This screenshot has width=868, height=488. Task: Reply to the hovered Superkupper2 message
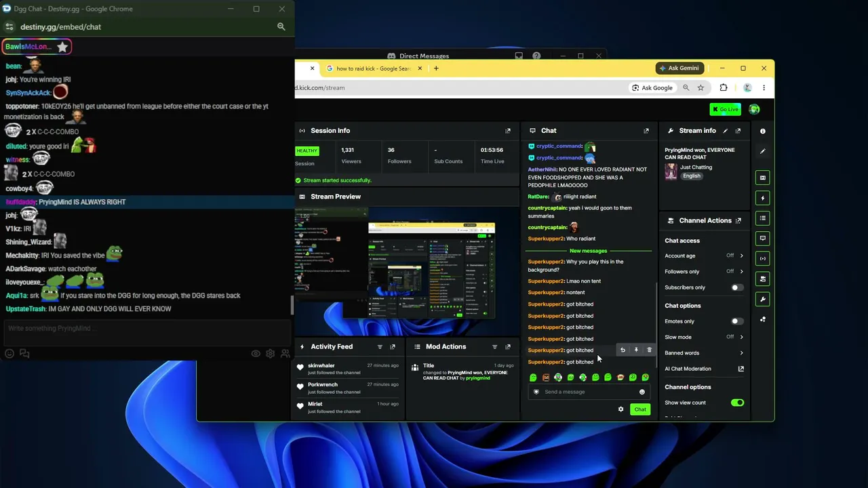pos(623,350)
